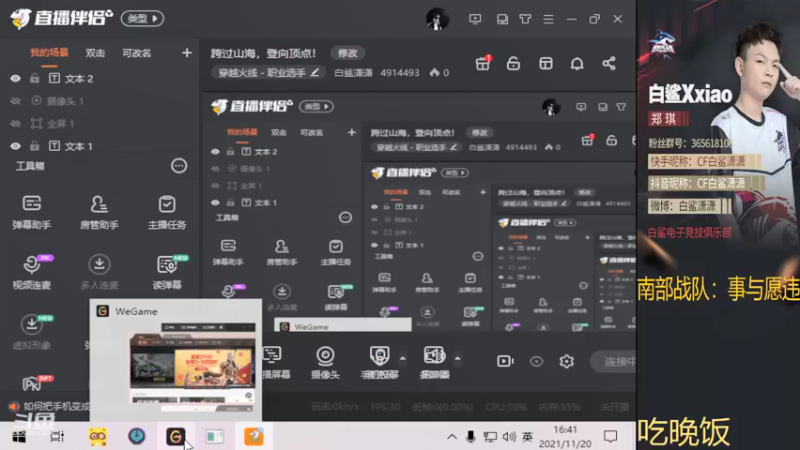Click the WeGame icon on the taskbar
800x450 pixels.
coord(176,437)
